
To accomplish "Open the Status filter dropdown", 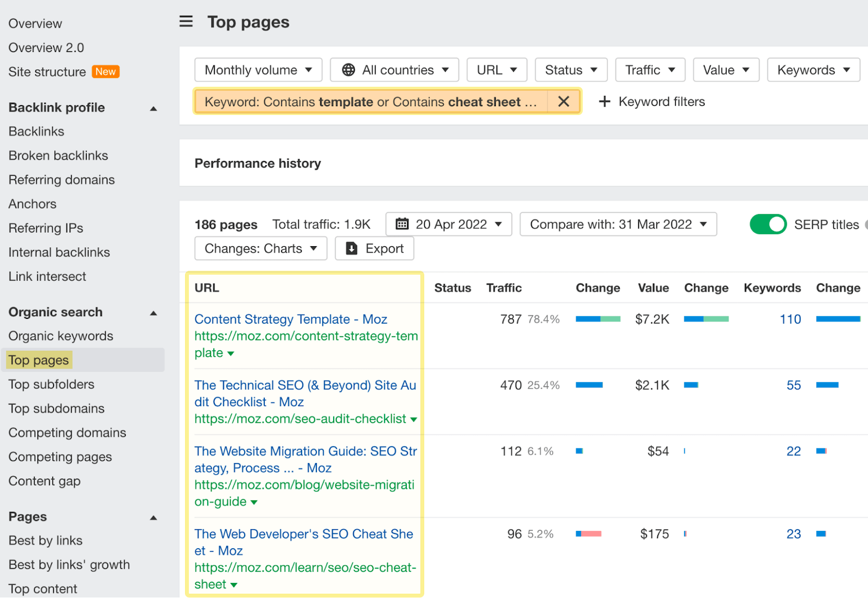I will (x=571, y=69).
